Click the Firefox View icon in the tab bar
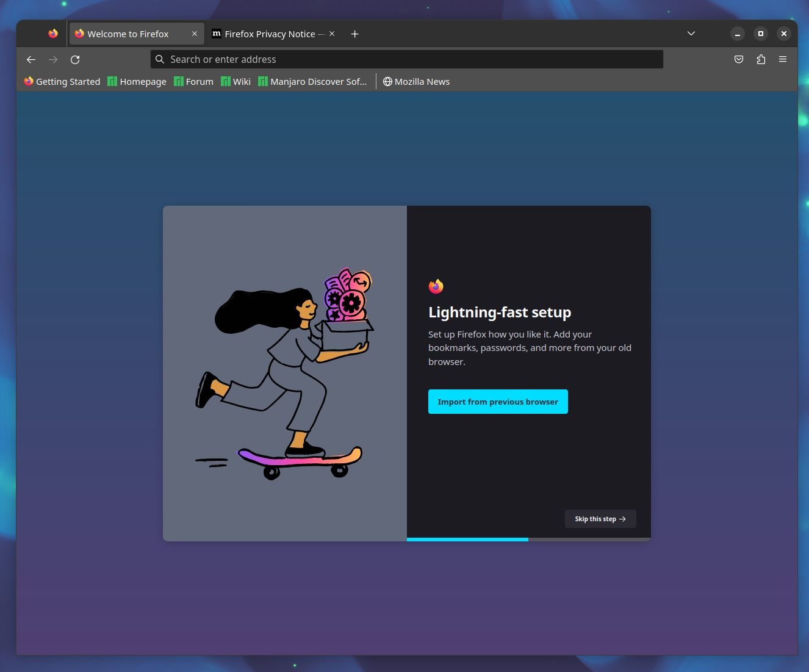The width and height of the screenshot is (809, 672). tap(53, 34)
